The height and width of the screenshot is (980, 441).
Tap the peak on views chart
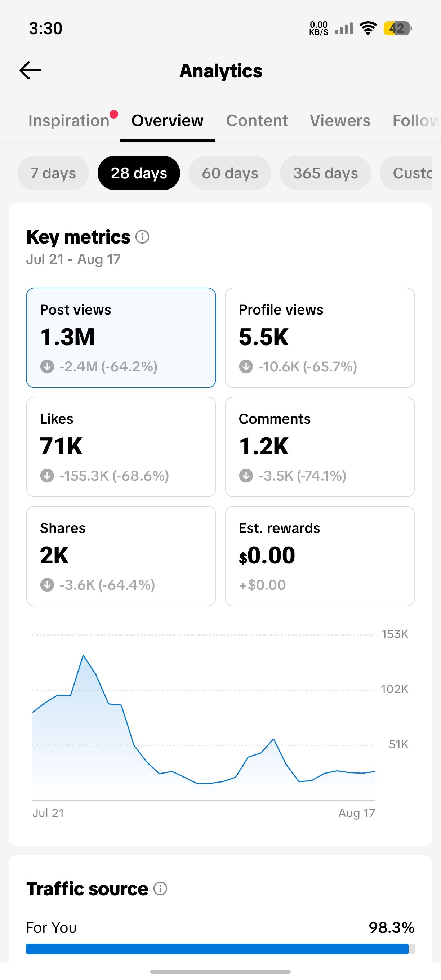[x=83, y=655]
